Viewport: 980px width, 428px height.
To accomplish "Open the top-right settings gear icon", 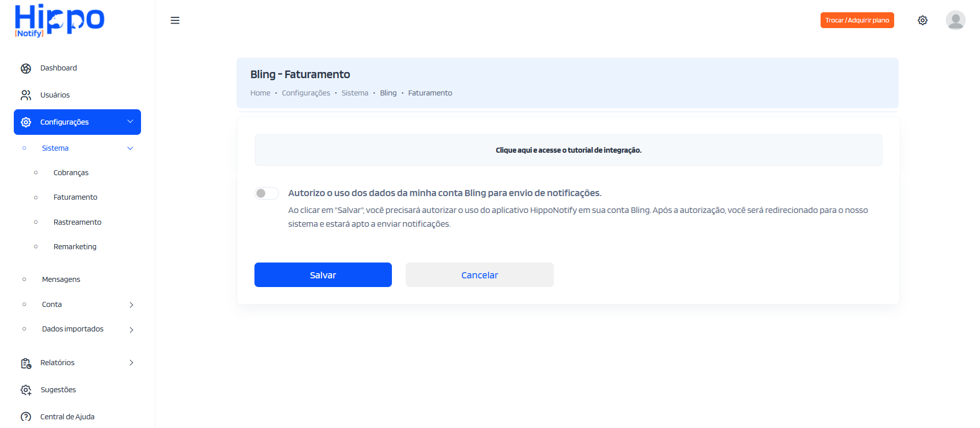I will [922, 20].
